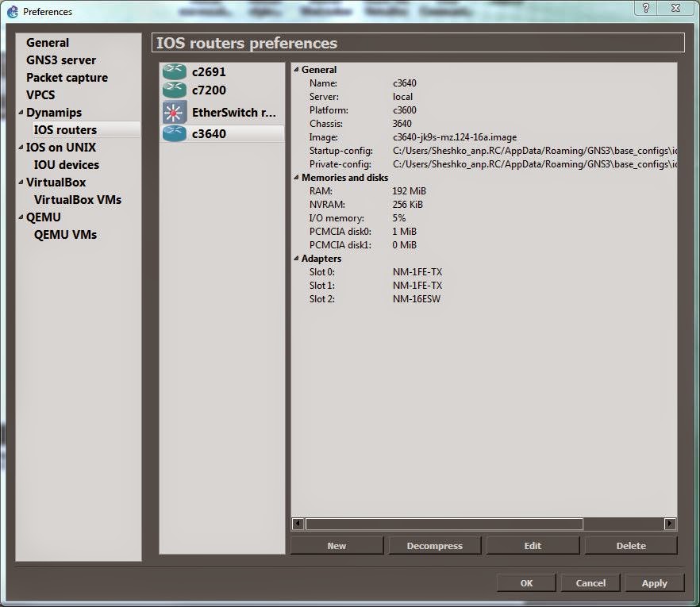This screenshot has width=700, height=607.
Task: Click the RAM 192 MiB row
Action: [484, 191]
